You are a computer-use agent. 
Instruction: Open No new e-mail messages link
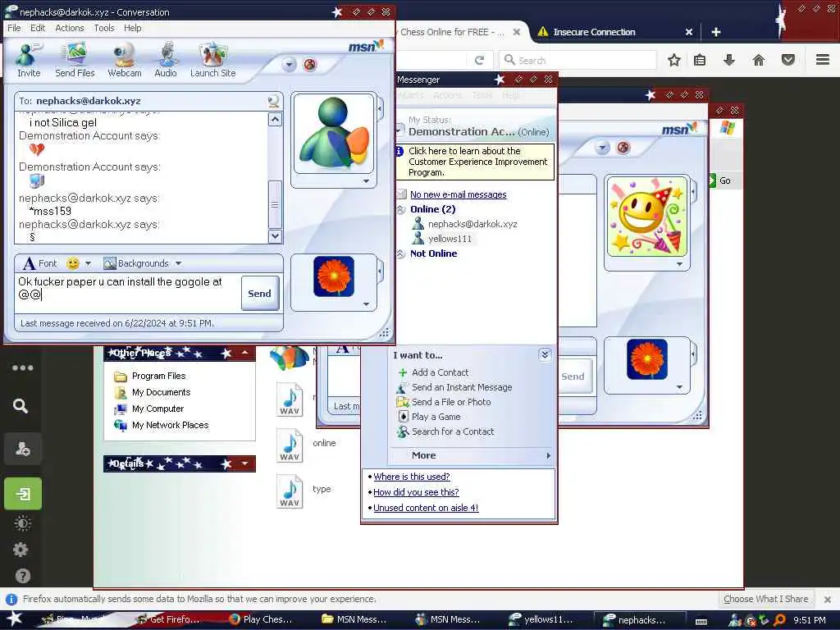coord(458,194)
